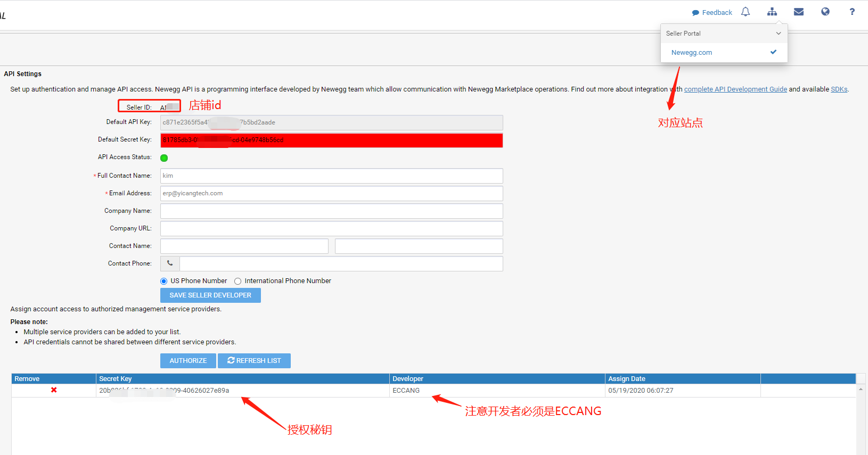
Task: Click the ECCANG developer cell
Action: pyautogui.click(x=497, y=391)
